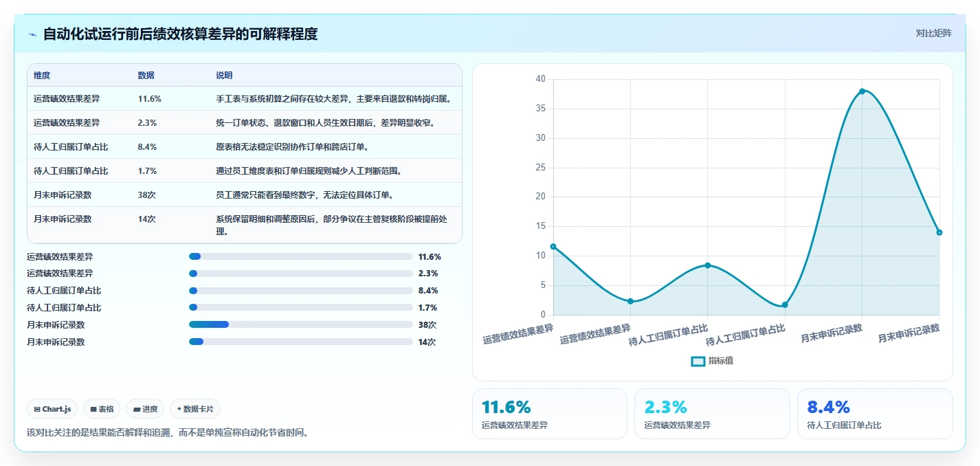Click the 11.6% cell in the table
The height and width of the screenshot is (466, 980).
pos(150,99)
